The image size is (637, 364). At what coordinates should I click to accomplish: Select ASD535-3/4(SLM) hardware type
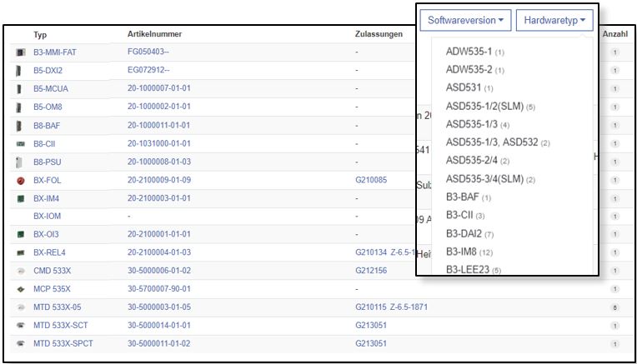click(x=490, y=179)
